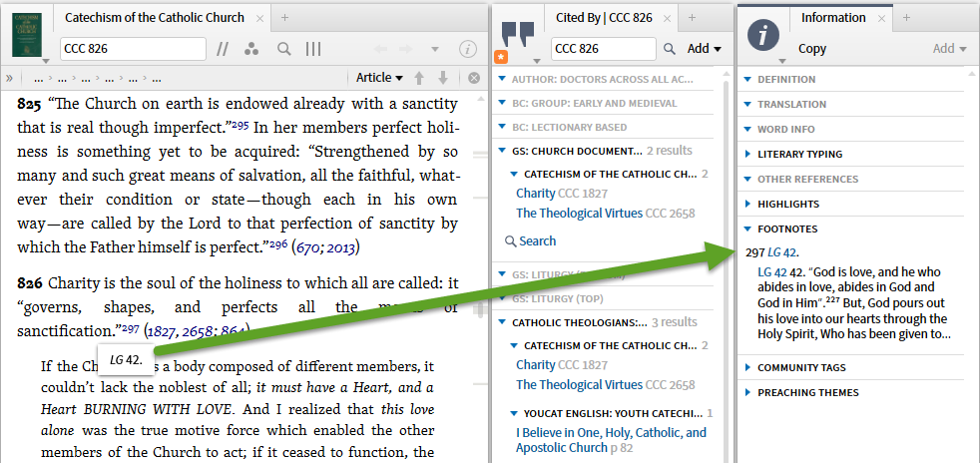Add a new tab beside Information tab
The image size is (980, 463).
(x=906, y=18)
